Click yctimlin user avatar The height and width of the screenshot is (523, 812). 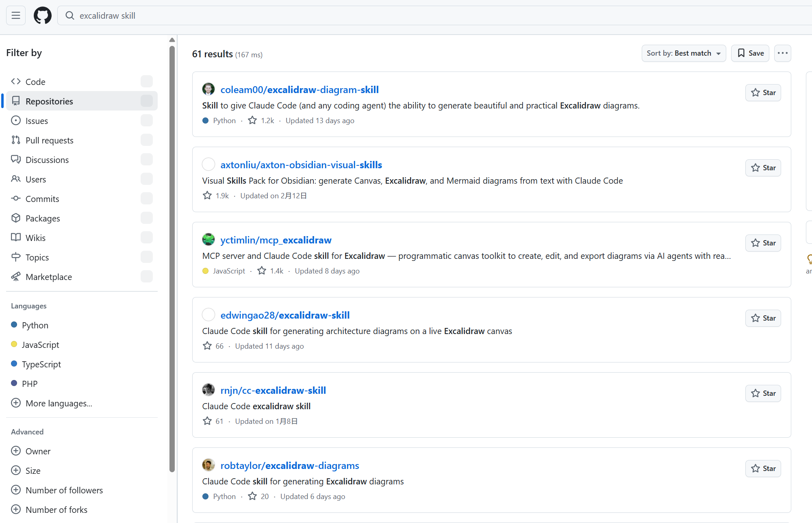(208, 240)
